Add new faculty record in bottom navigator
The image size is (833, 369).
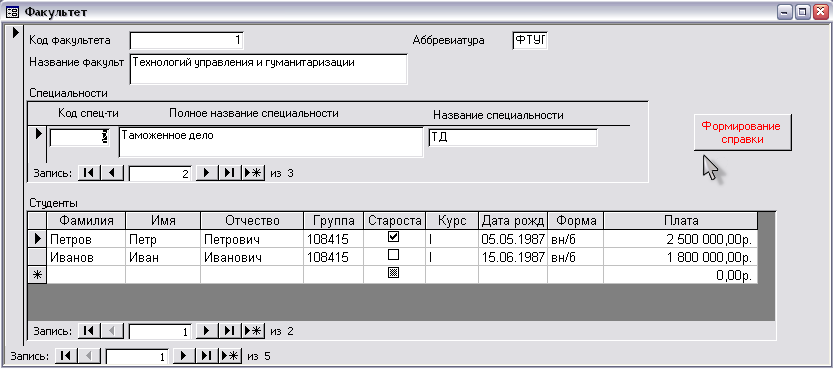tap(230, 355)
